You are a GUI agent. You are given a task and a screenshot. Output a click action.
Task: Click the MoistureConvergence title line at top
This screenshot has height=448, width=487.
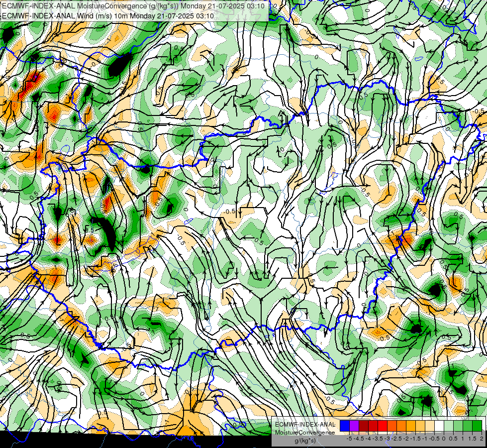coord(133,5)
